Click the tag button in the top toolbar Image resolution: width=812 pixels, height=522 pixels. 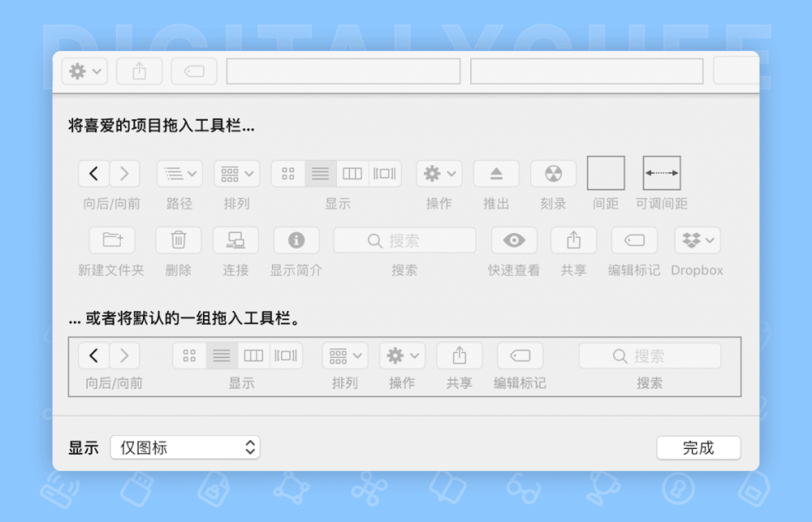(x=194, y=71)
